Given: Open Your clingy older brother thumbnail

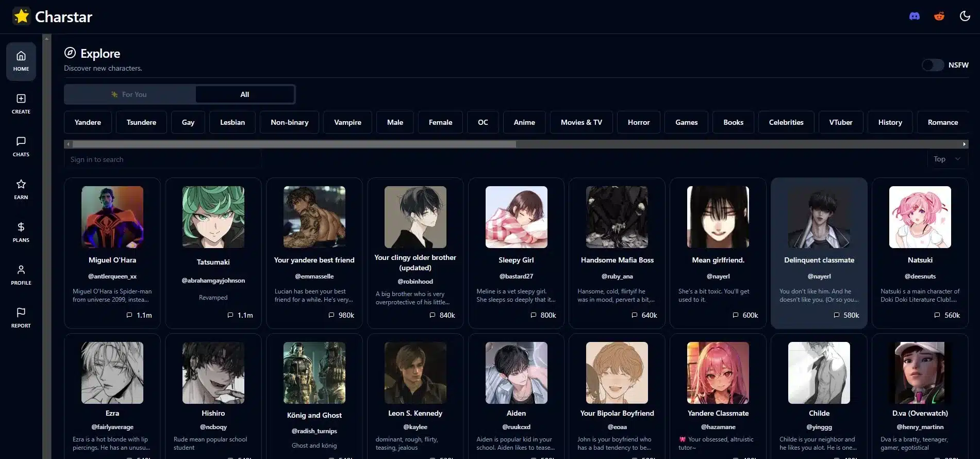Looking at the screenshot, I should (x=416, y=217).
